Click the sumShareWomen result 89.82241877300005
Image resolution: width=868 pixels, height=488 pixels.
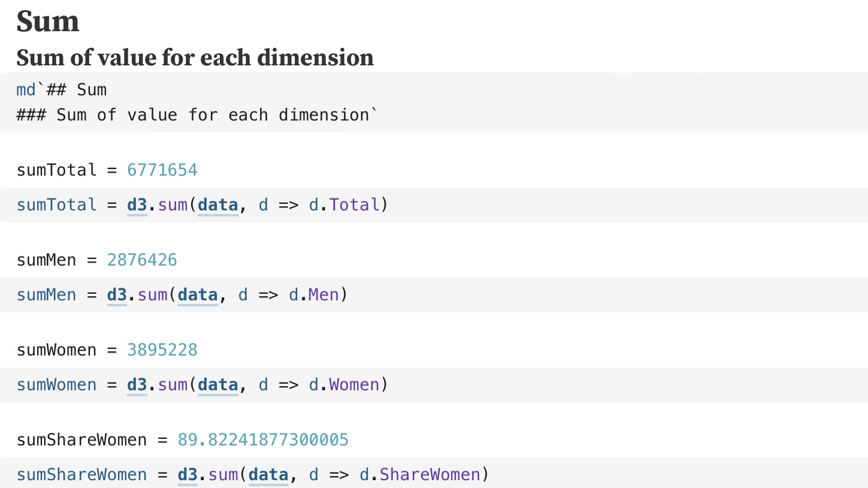(x=263, y=440)
